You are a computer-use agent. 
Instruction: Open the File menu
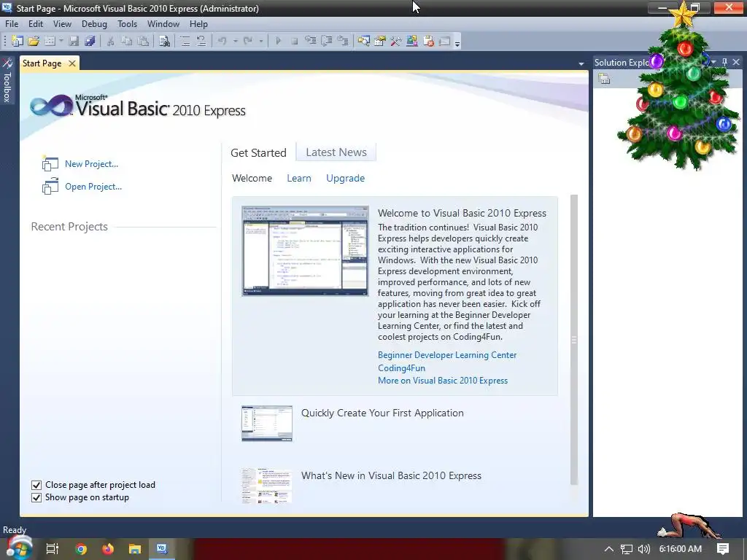coord(12,24)
